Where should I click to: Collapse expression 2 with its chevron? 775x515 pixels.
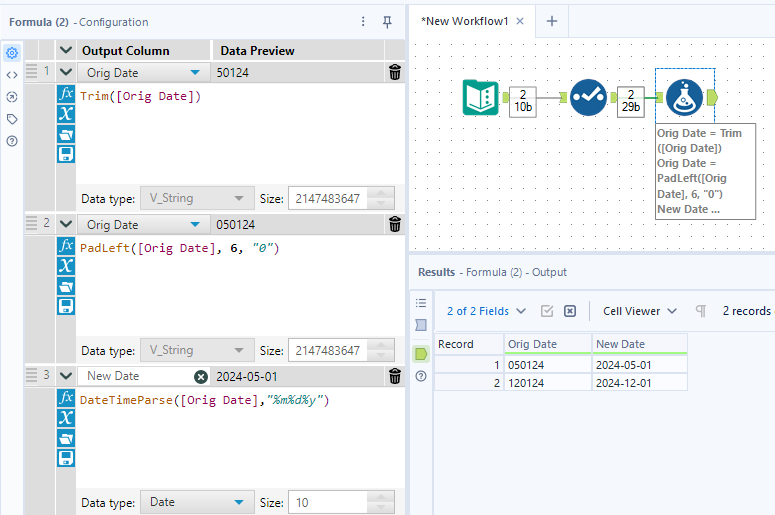(66, 224)
